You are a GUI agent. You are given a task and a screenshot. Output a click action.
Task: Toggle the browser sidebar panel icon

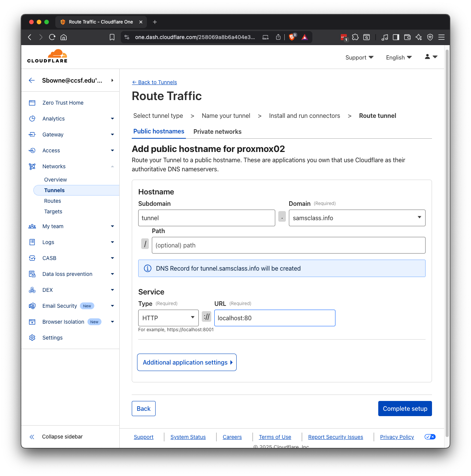(396, 37)
